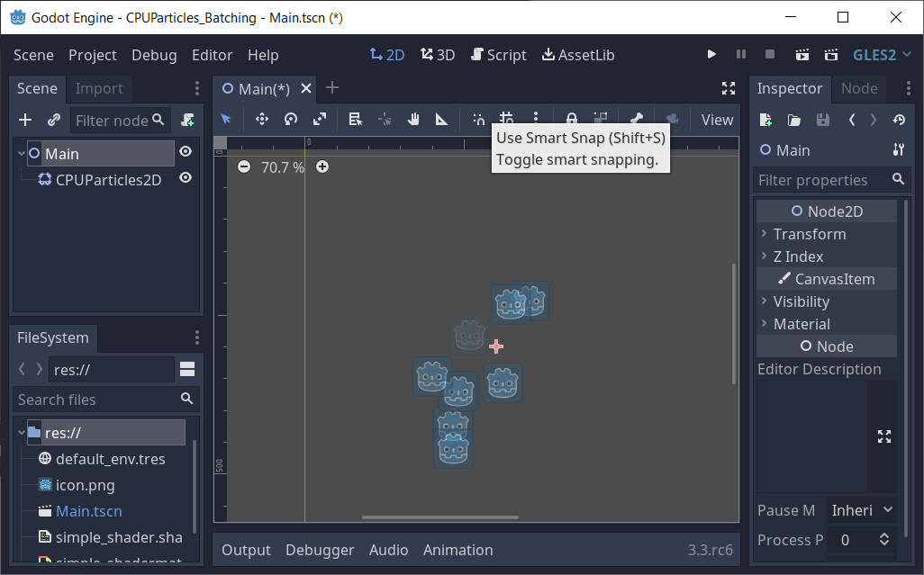Play the project

click(711, 55)
